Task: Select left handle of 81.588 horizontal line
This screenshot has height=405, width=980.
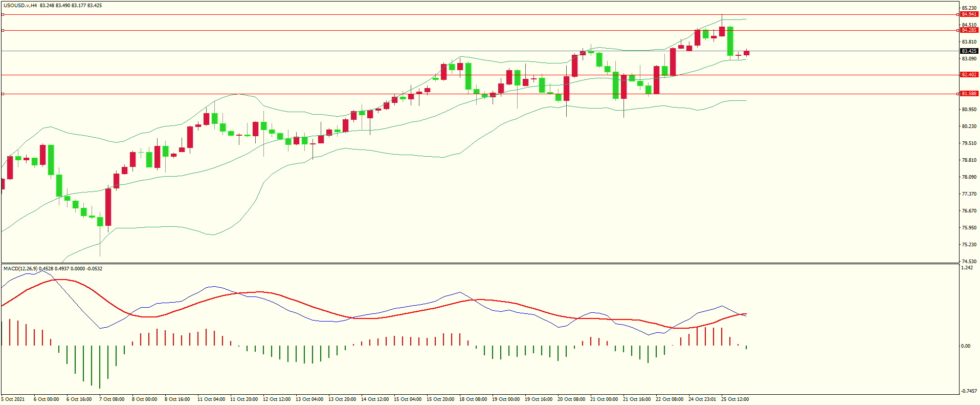Action: point(3,94)
